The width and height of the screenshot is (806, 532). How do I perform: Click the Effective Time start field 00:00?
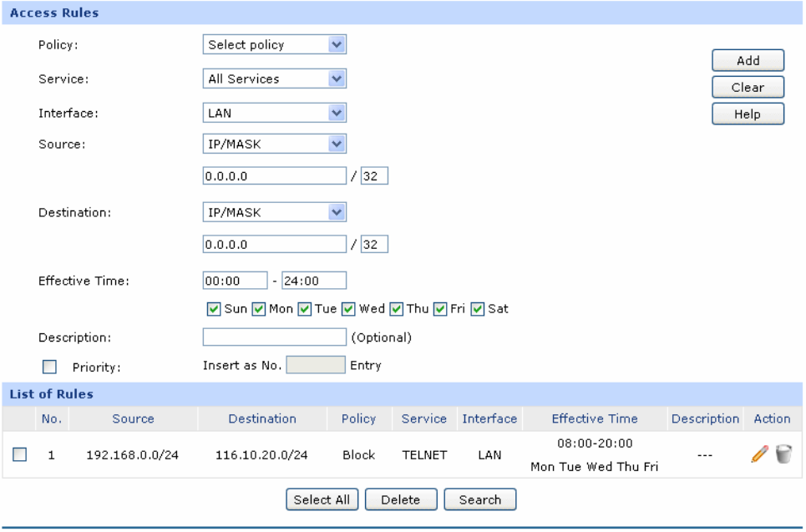[235, 281]
